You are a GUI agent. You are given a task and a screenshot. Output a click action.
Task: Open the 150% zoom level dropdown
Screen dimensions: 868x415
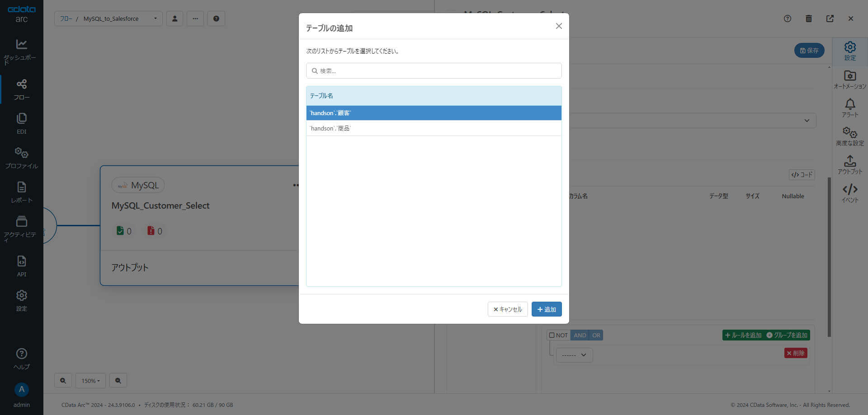(90, 381)
